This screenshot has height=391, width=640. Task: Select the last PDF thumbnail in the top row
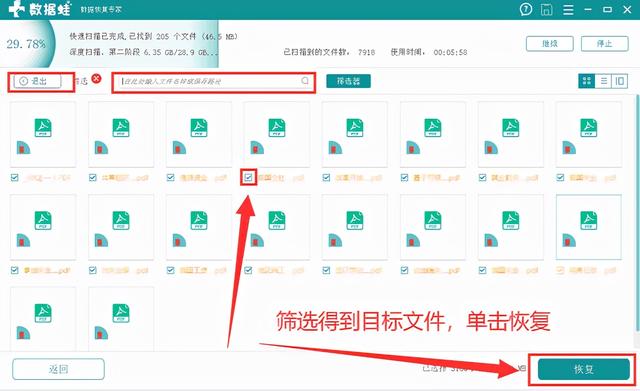589,135
